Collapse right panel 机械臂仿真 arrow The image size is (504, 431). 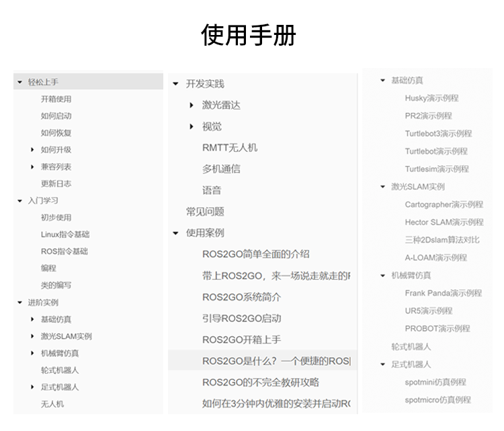tap(382, 276)
